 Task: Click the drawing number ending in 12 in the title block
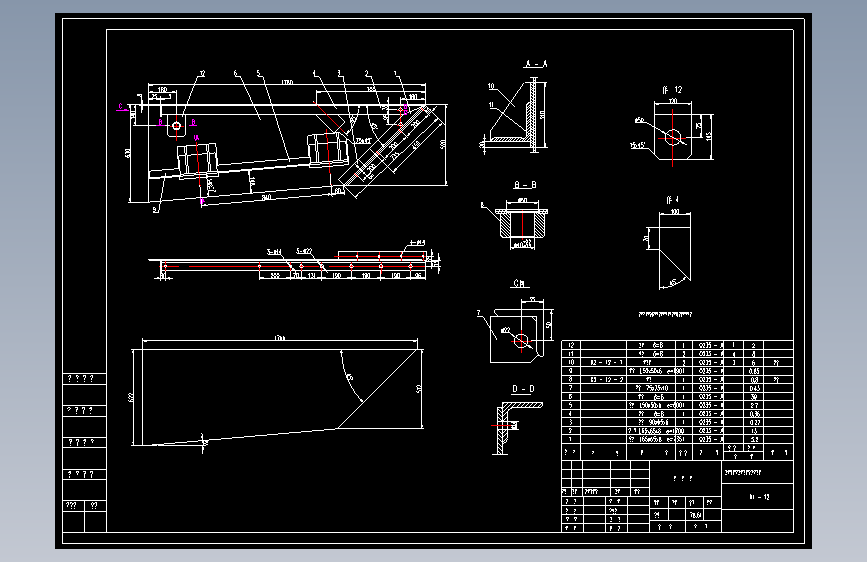click(x=759, y=497)
